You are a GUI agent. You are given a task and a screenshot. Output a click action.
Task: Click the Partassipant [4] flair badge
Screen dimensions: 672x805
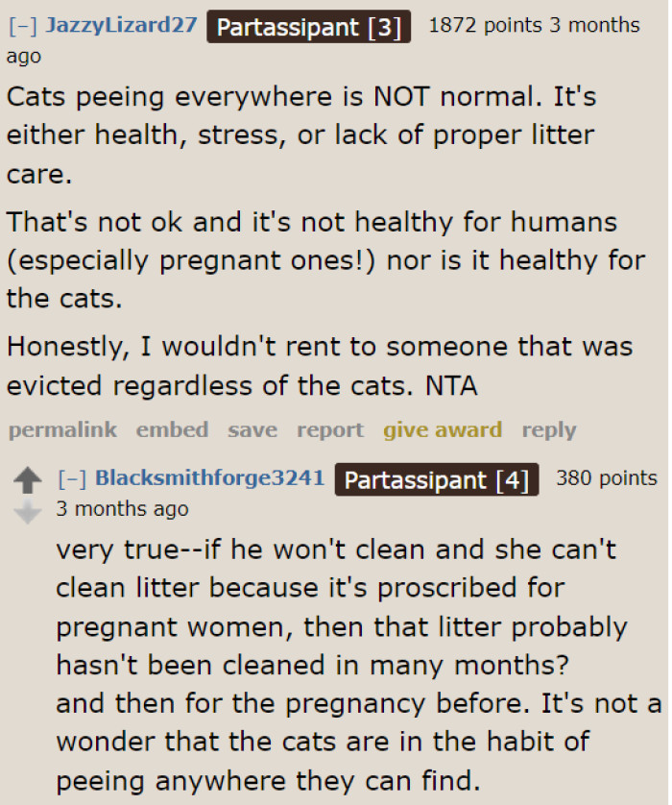click(437, 480)
